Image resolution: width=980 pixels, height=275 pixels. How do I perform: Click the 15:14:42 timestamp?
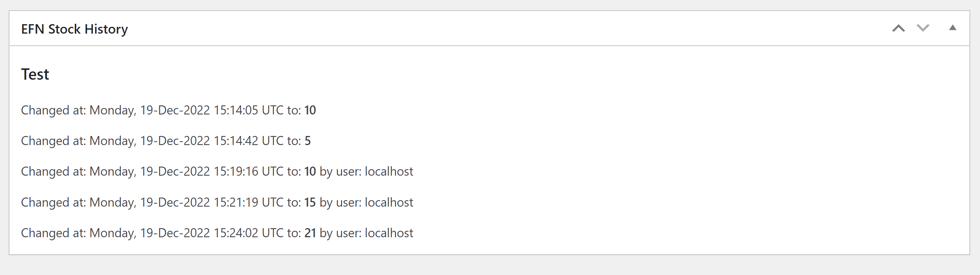tap(236, 141)
